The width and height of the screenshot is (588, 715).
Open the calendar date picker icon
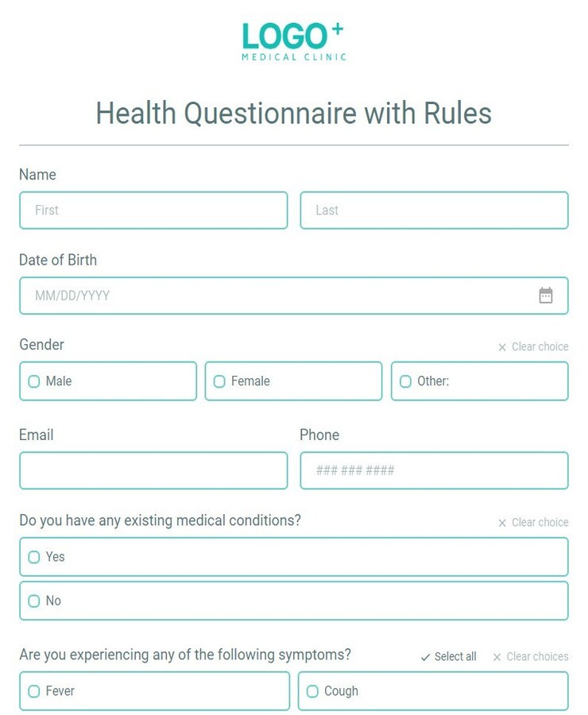(546, 295)
